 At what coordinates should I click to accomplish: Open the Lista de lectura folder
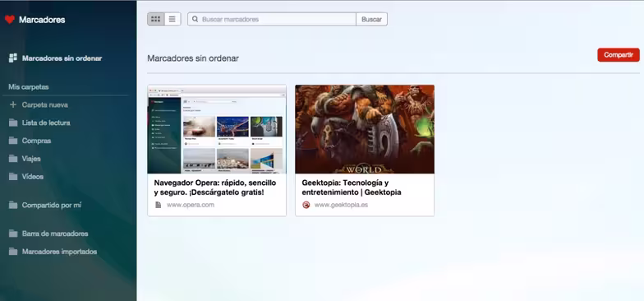click(x=46, y=123)
